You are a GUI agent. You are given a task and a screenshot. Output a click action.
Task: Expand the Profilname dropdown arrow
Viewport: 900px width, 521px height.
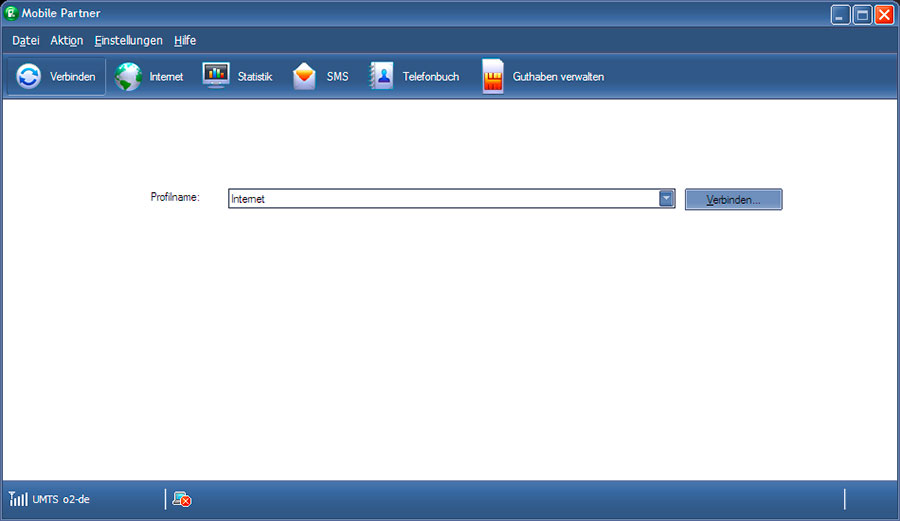667,199
